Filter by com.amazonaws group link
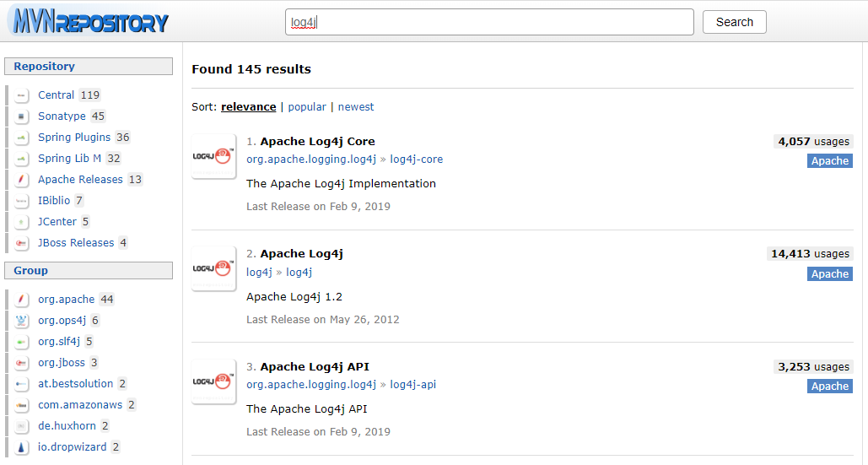The image size is (868, 465). [80, 405]
